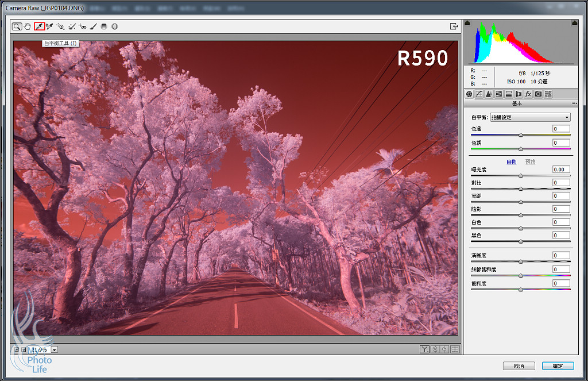Pick the Color Sampler tool
Viewport: 588px width, 381px height.
point(49,26)
